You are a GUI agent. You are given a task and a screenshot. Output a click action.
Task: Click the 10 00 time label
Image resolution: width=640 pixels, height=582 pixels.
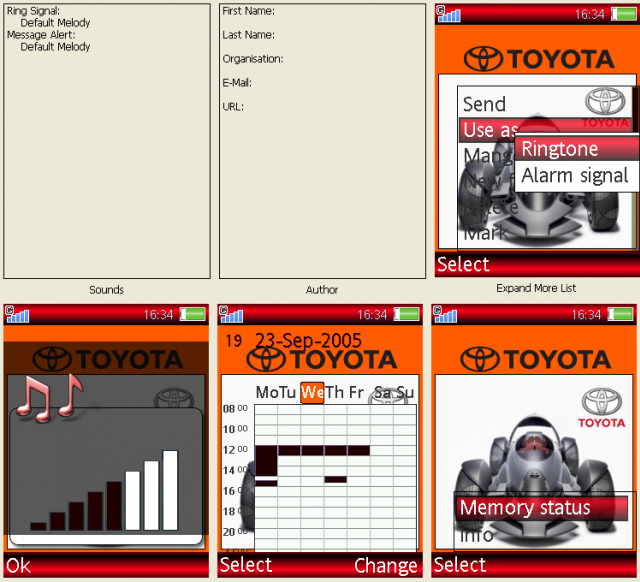coord(236,429)
